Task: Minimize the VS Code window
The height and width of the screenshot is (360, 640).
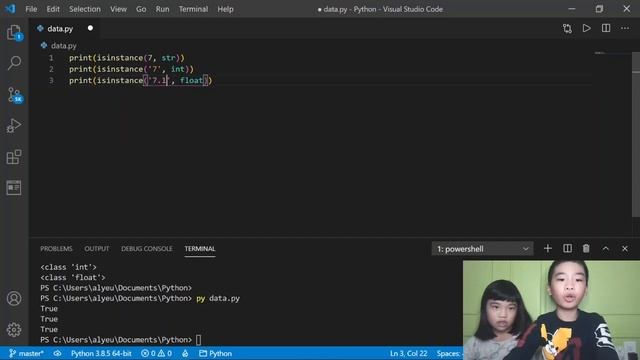Action: [571, 9]
